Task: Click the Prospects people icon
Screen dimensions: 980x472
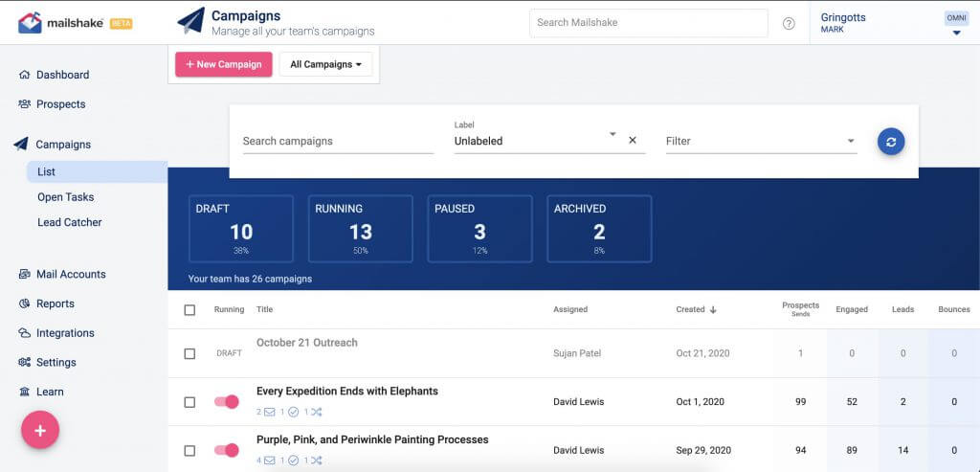Action: (24, 103)
